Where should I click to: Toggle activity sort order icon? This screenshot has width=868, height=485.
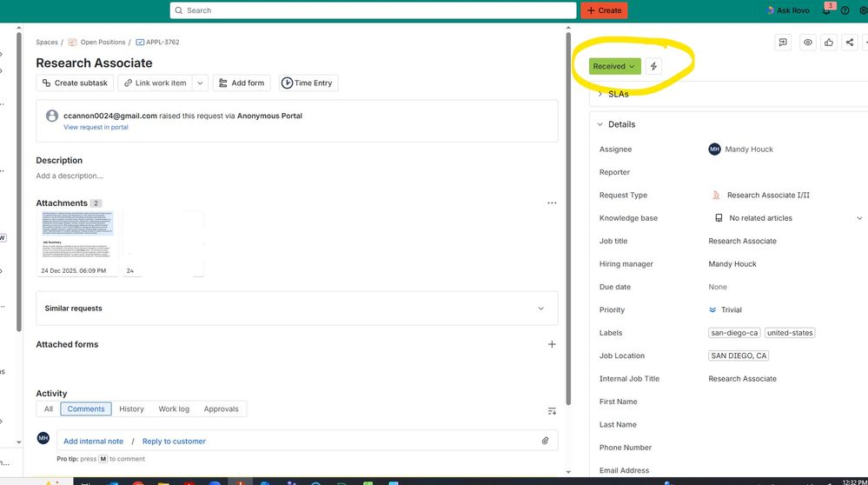[x=552, y=411]
